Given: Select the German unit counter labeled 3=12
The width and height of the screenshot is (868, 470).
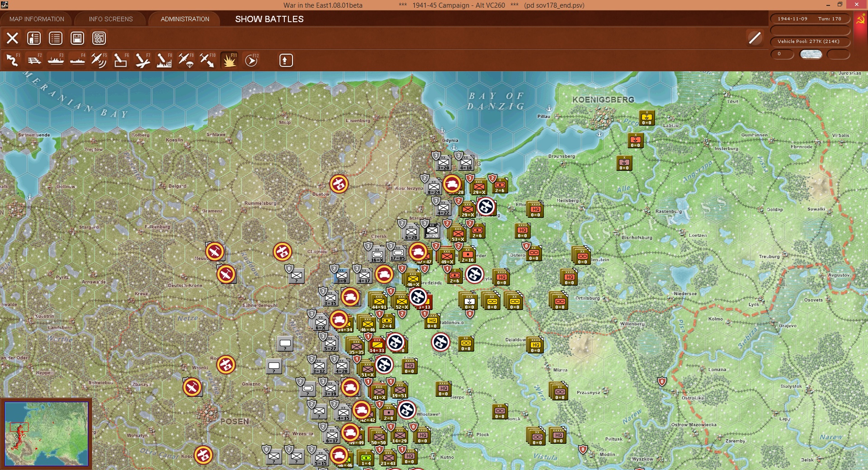Looking at the screenshot, I should point(319,367).
